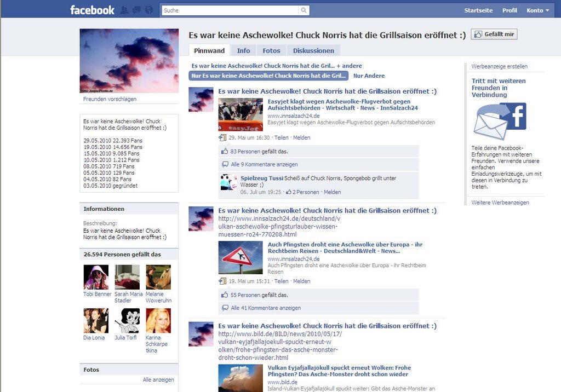Open Vulkan Eyjafjallajökull spuckt erneut Wolken article
Screen dimensions: 561x392
point(339,371)
